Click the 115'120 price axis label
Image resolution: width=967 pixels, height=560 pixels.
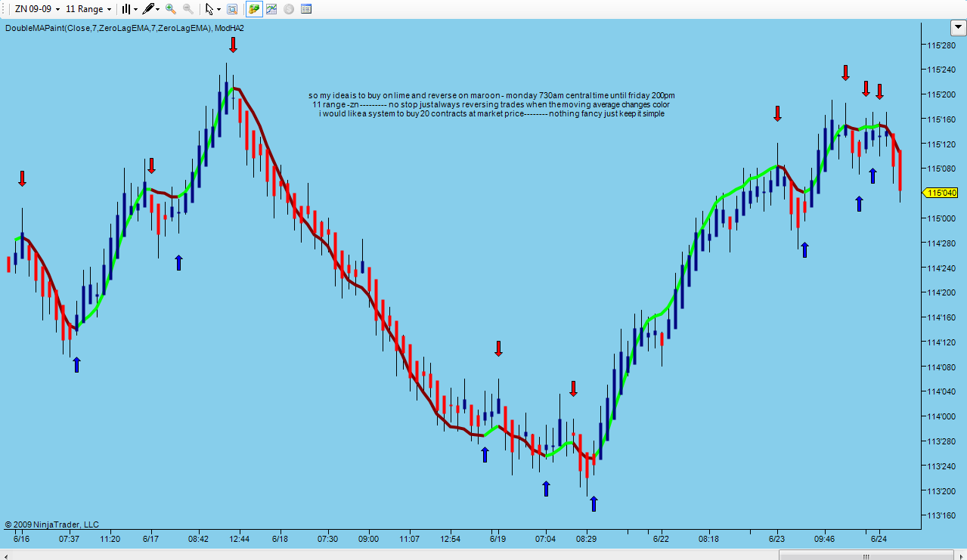click(x=941, y=144)
